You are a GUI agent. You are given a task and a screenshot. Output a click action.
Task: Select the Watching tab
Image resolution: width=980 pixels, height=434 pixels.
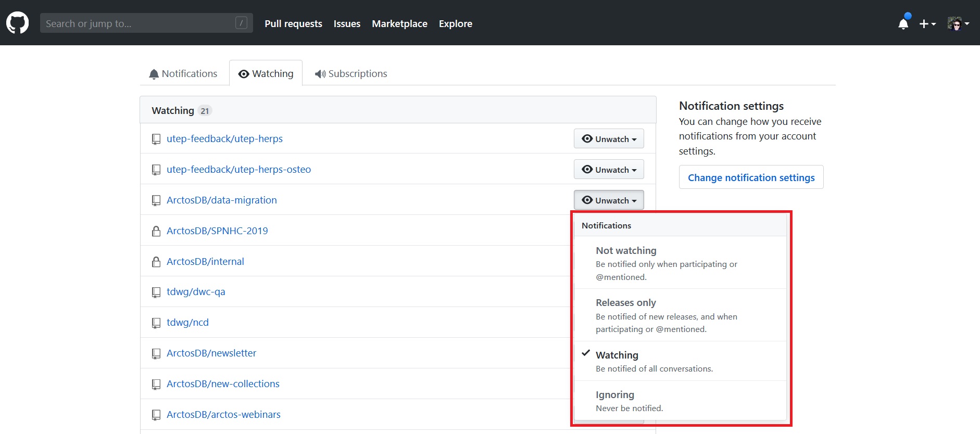pos(266,74)
